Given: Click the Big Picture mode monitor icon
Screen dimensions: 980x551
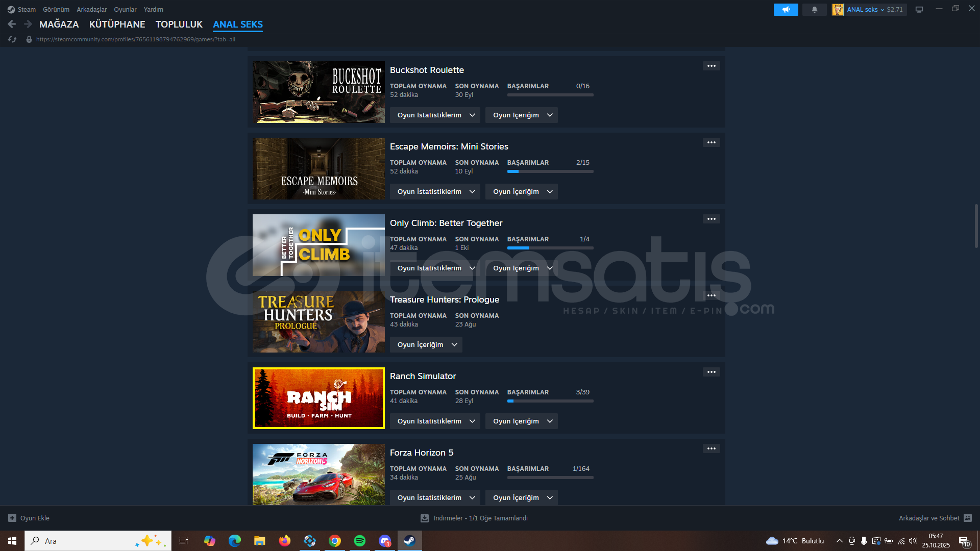Looking at the screenshot, I should (919, 10).
